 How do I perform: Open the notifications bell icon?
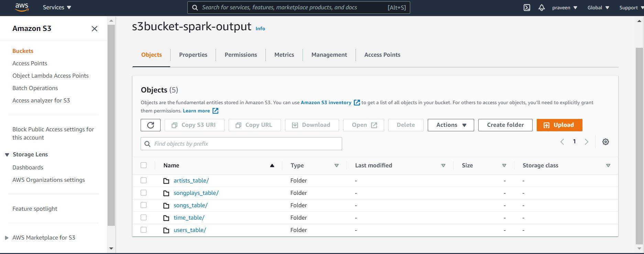(x=542, y=8)
